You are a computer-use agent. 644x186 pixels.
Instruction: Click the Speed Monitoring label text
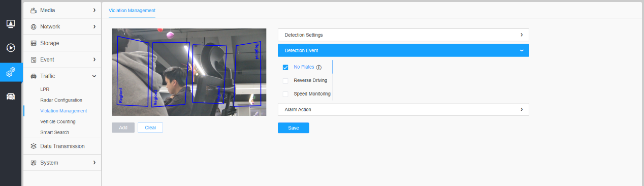tap(312, 94)
